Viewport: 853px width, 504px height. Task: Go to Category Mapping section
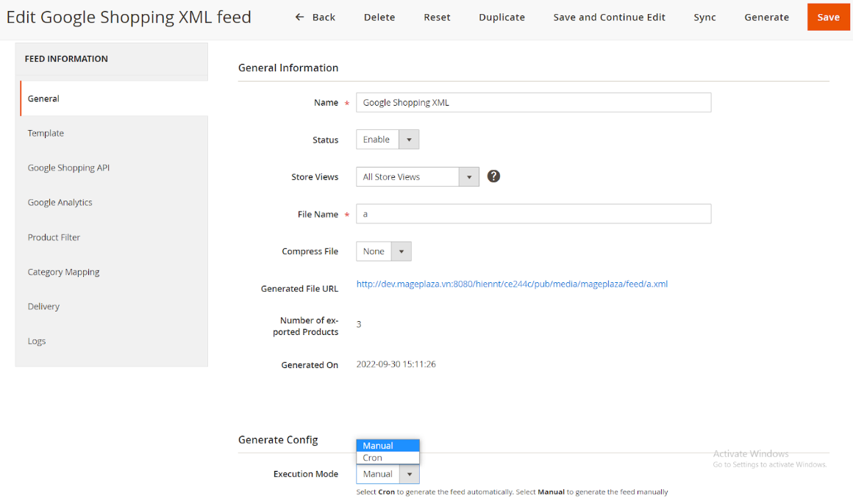coord(63,272)
